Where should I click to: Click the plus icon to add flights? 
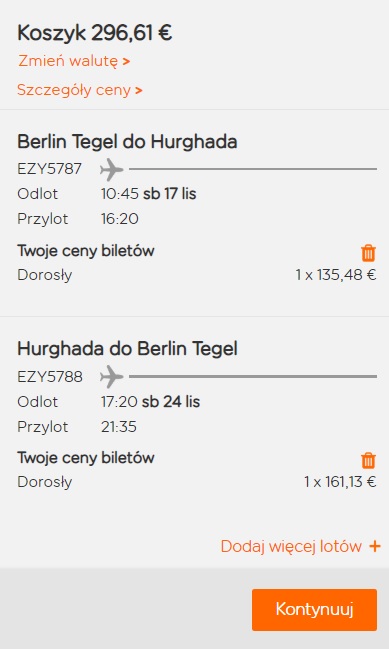pyautogui.click(x=375, y=546)
